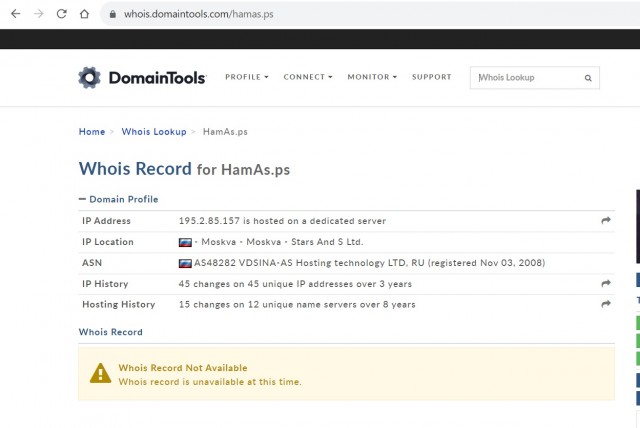Click the IP Location row label
The image size is (640, 428).
108,242
